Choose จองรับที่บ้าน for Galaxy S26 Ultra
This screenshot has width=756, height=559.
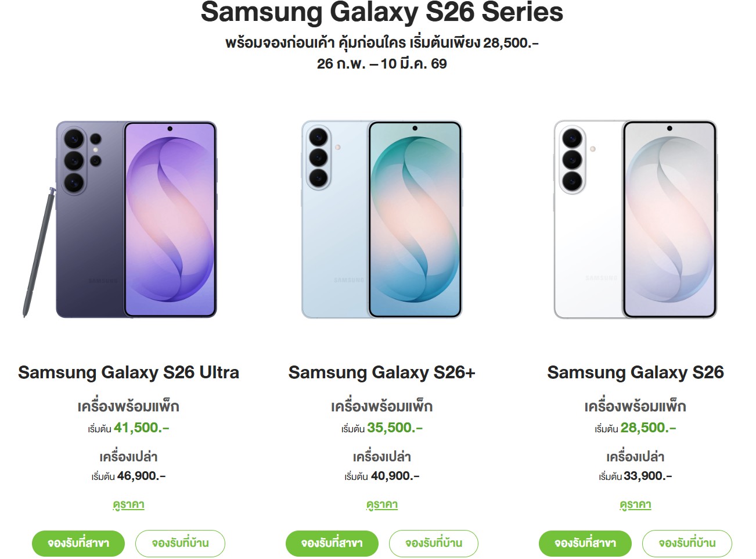click(180, 543)
